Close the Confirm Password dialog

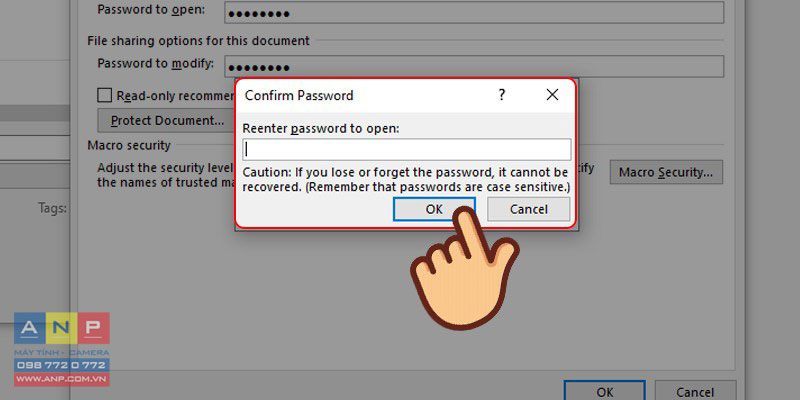pyautogui.click(x=552, y=95)
